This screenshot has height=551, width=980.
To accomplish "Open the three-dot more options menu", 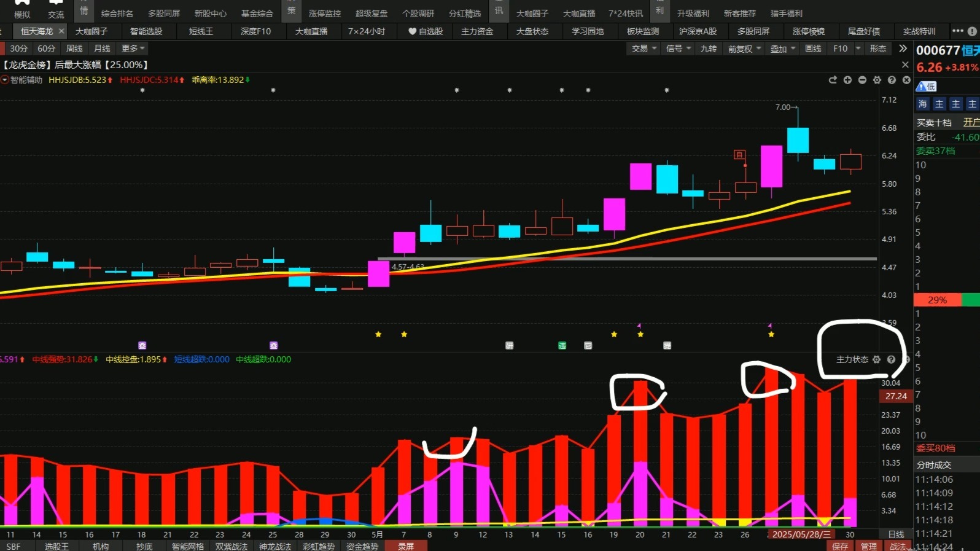I will click(958, 31).
